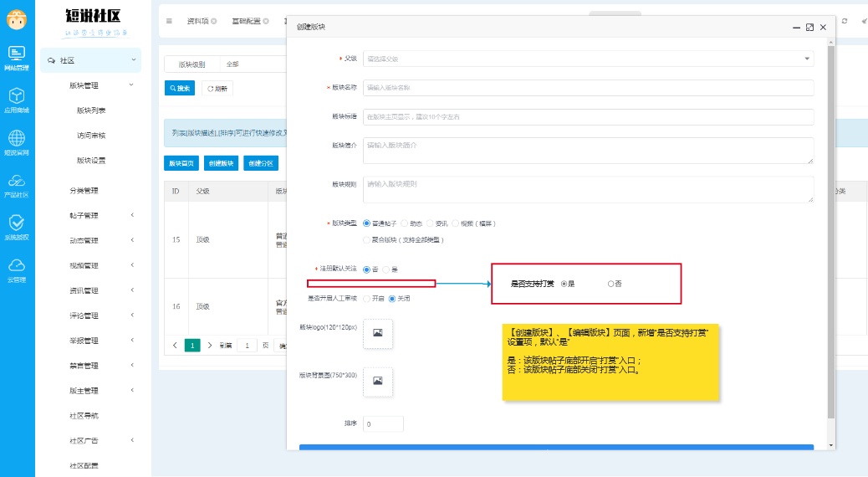The height and width of the screenshot is (477, 868).
Task: Click the 创建分区 button
Action: click(261, 163)
